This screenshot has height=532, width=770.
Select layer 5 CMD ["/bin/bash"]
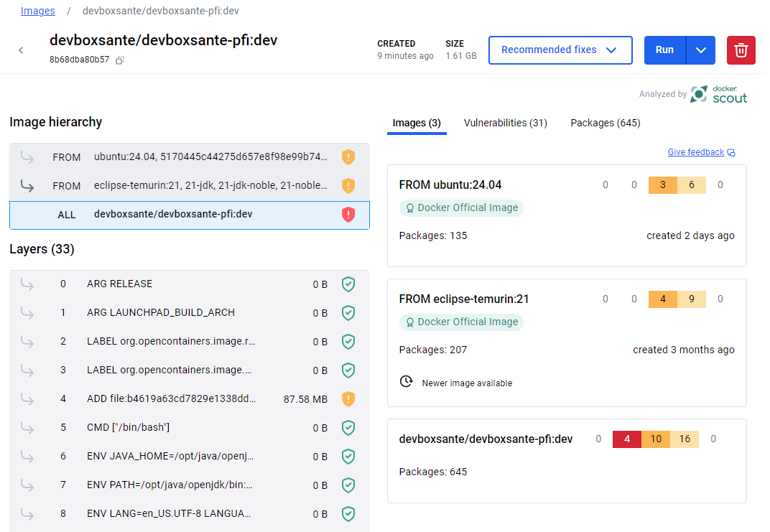190,427
